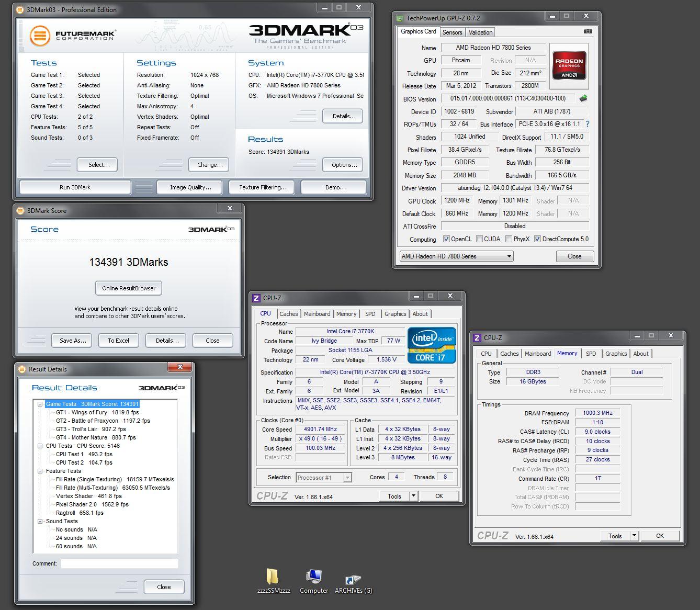Image resolution: width=700 pixels, height=610 pixels.
Task: Click OK in CPU-Z Memory window
Action: 660,536
